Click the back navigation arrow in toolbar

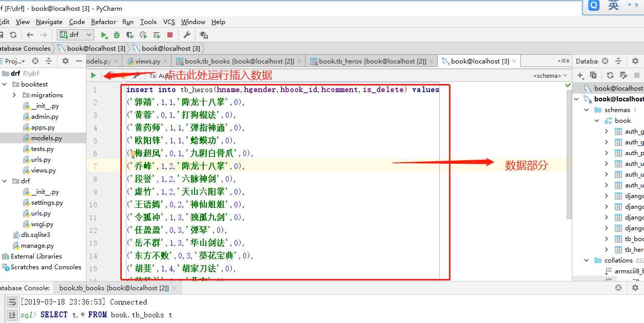point(30,35)
